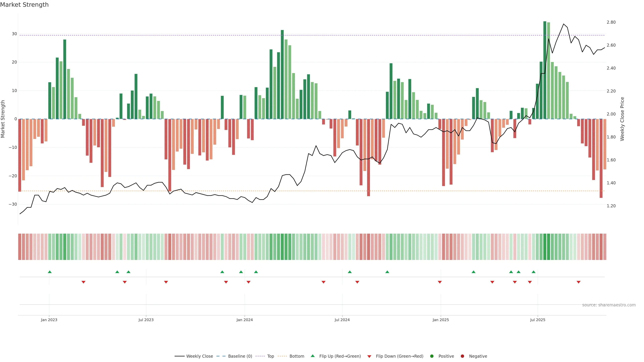The height and width of the screenshot is (362, 644).
Task: Click flip-up triangle just after Jul 2024
Action: pyautogui.click(x=350, y=272)
